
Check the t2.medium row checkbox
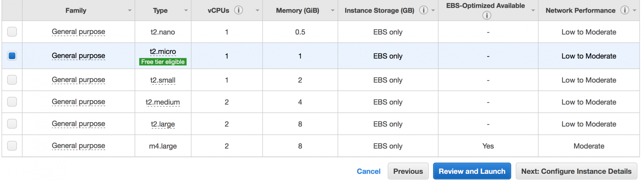click(12, 102)
